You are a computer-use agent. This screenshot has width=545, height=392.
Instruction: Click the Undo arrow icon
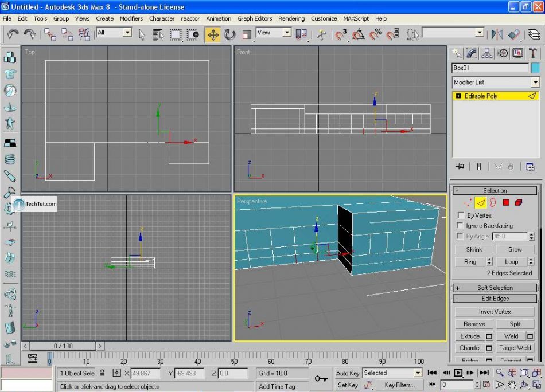pos(13,34)
